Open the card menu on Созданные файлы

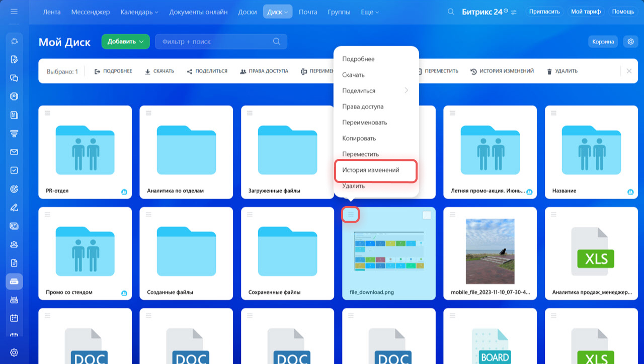148,214
